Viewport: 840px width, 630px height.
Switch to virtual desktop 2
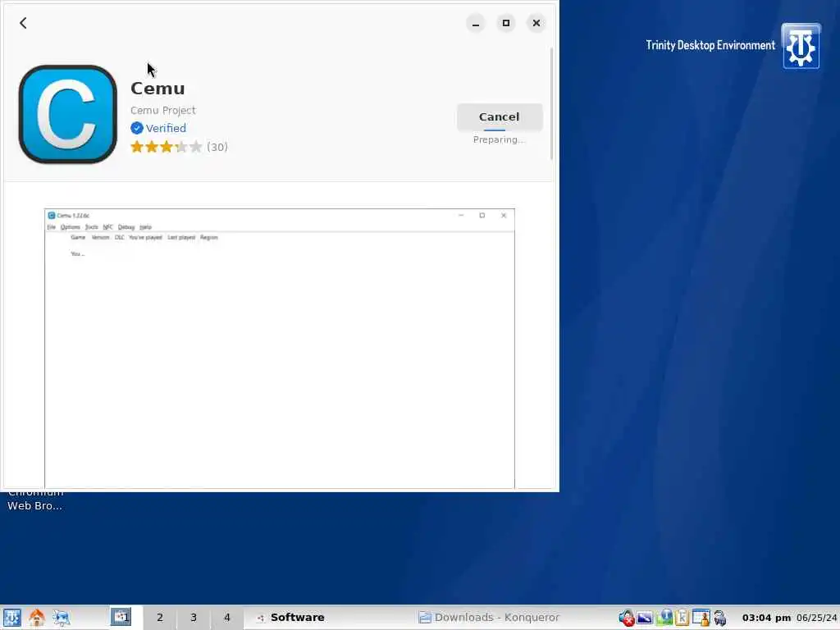click(160, 617)
